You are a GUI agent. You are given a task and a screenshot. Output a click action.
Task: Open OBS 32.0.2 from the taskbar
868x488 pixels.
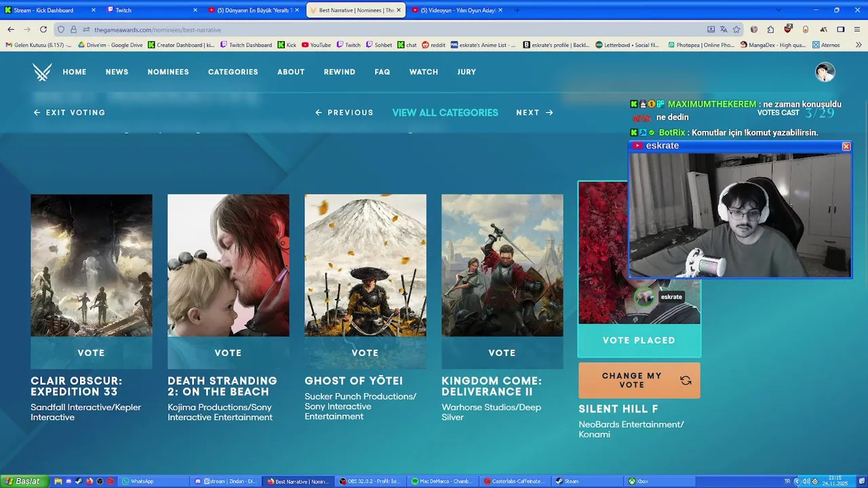[371, 481]
